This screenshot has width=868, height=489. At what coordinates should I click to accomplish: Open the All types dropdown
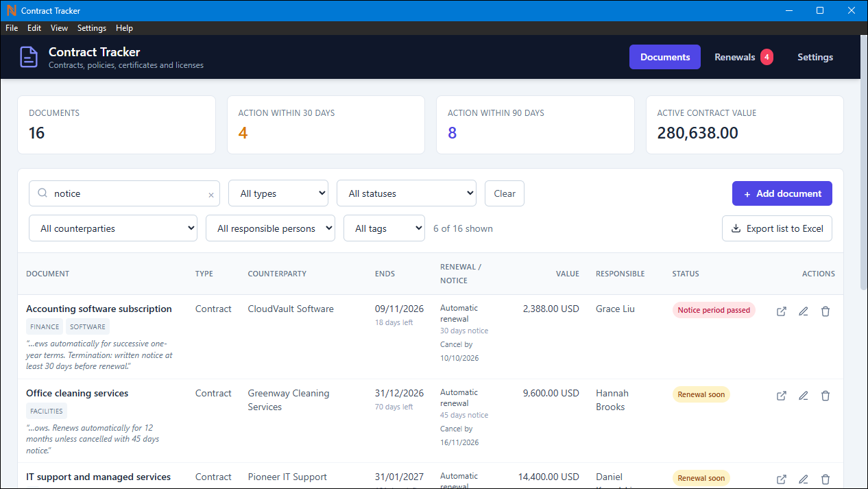click(278, 193)
